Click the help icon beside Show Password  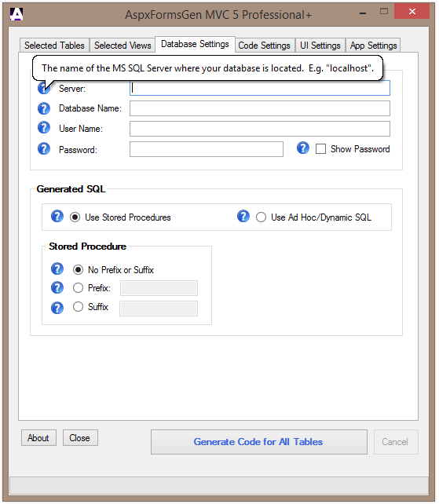(x=303, y=148)
